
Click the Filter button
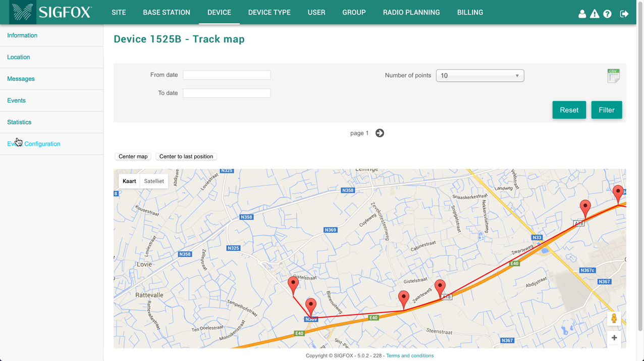[606, 110]
